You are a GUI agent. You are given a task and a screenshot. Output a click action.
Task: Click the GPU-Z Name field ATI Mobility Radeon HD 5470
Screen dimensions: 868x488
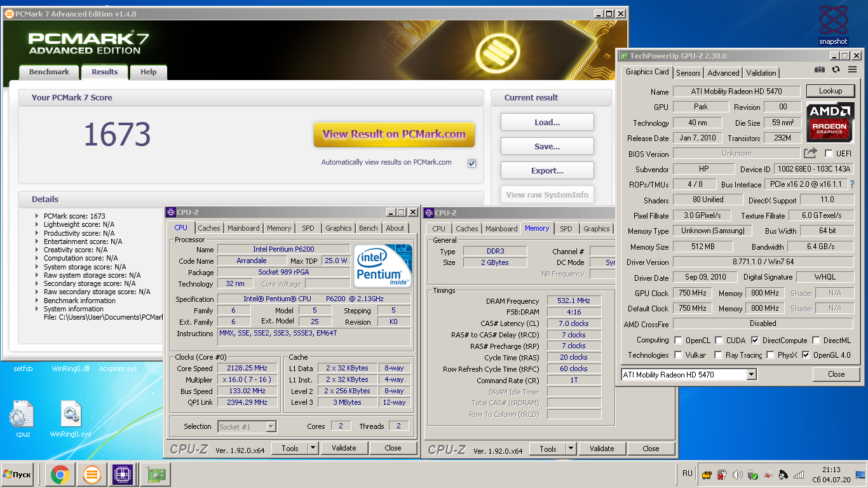pyautogui.click(x=736, y=91)
